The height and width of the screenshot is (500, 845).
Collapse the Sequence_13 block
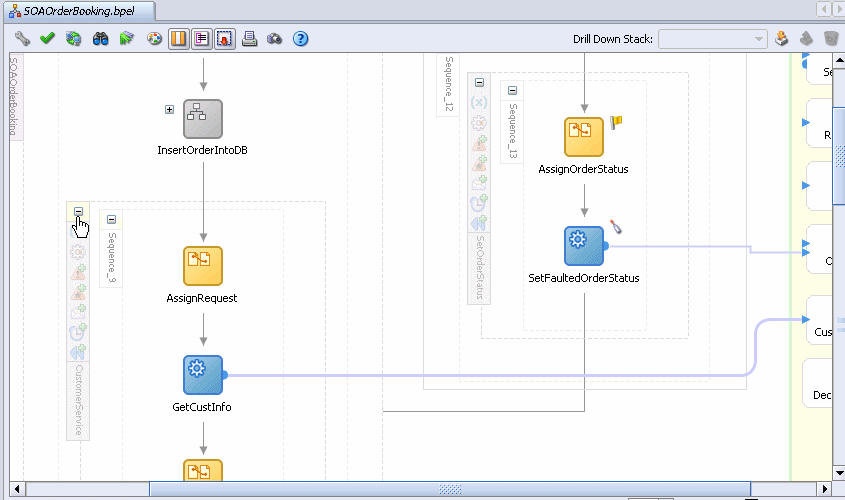[x=512, y=90]
